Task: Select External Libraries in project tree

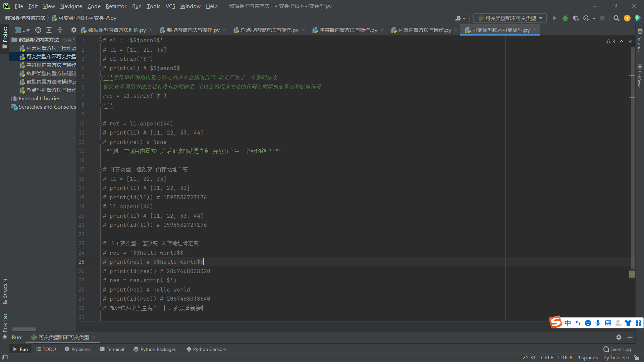Action: point(36,99)
